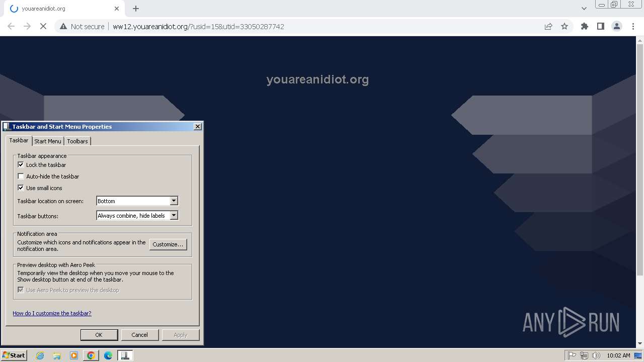
Task: Click Cancel in the properties dialog
Action: tap(139, 335)
